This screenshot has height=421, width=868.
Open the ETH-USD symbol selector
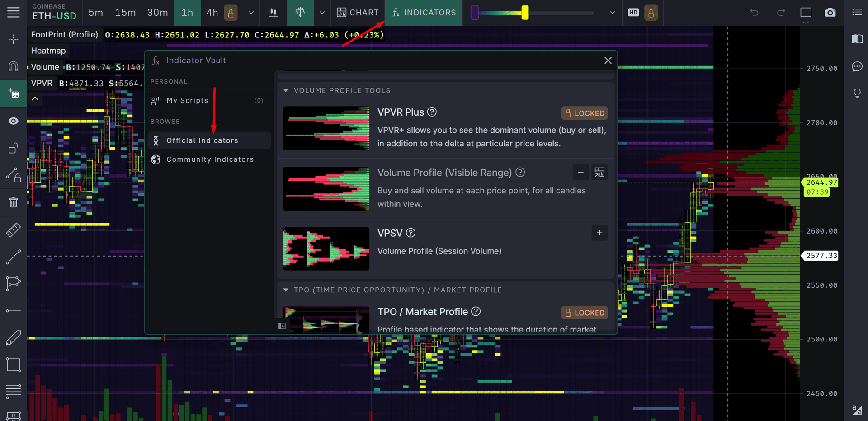[x=54, y=13]
